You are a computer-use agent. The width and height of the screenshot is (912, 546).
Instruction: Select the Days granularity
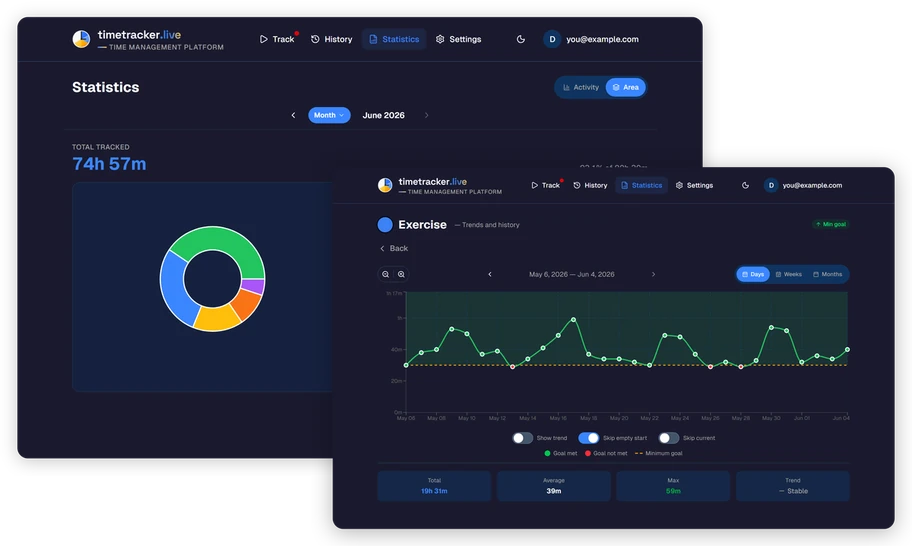[x=753, y=274]
